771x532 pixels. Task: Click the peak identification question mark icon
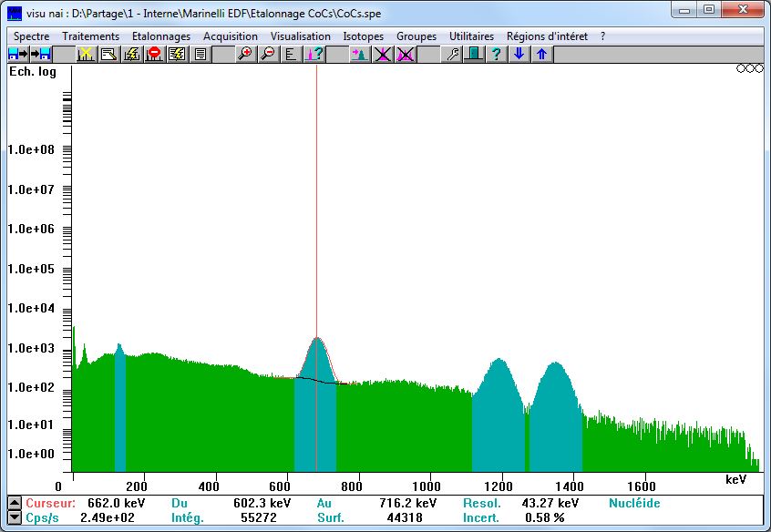314,55
